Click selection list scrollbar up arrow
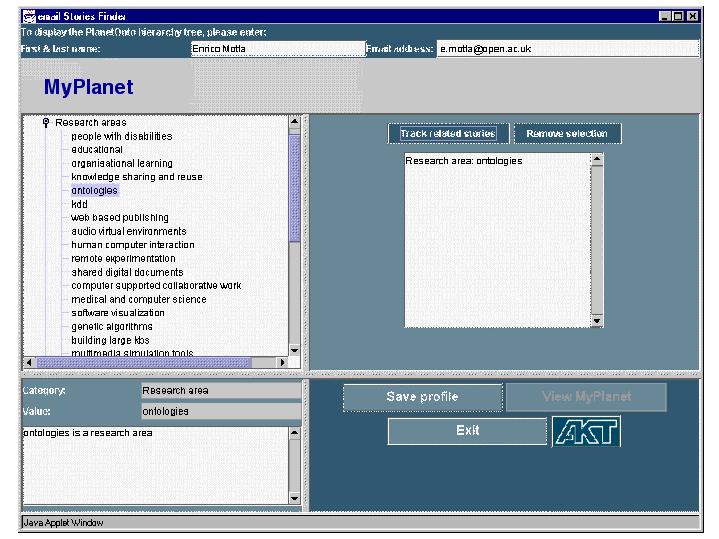Screen dimensions: 719x539 (x=597, y=160)
